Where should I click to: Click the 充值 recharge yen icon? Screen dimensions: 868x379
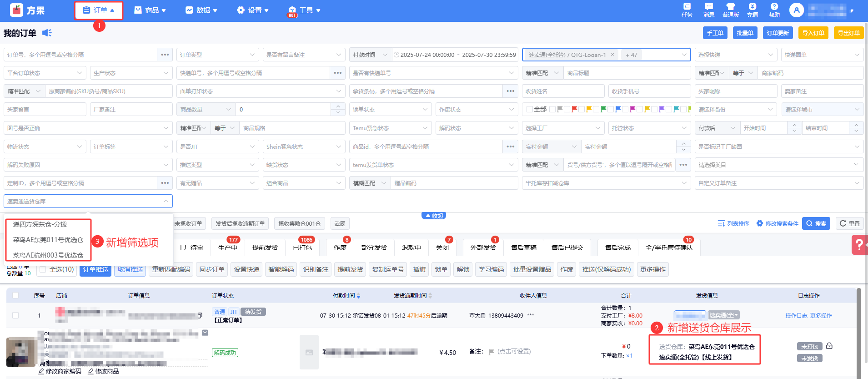pos(752,10)
